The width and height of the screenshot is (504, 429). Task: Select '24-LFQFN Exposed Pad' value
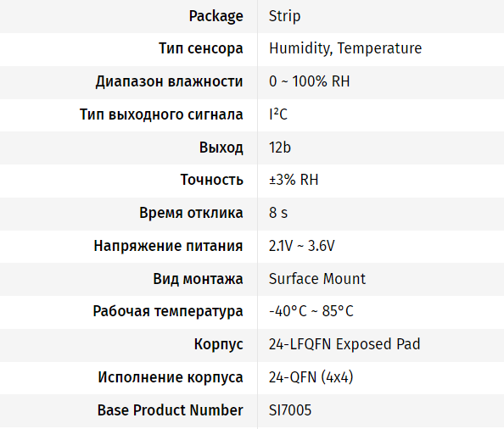(344, 344)
